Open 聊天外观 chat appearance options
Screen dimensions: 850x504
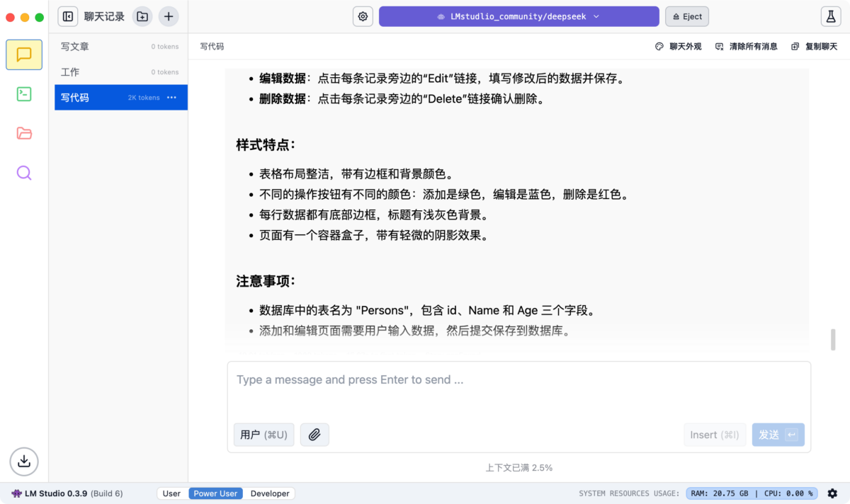[678, 46]
